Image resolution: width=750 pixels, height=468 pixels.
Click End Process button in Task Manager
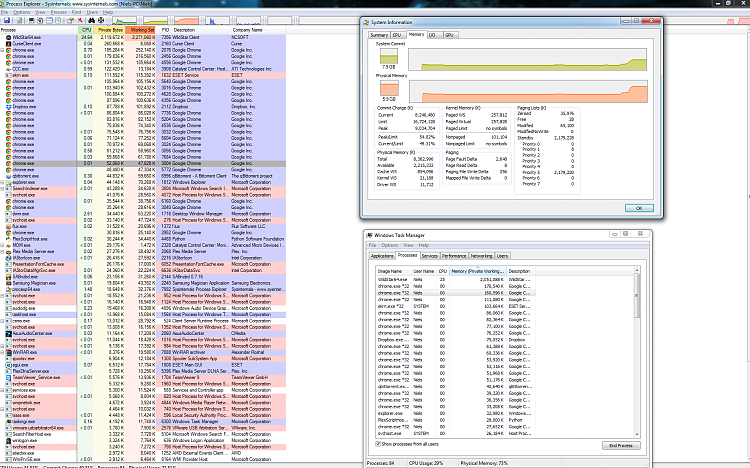tap(621, 446)
